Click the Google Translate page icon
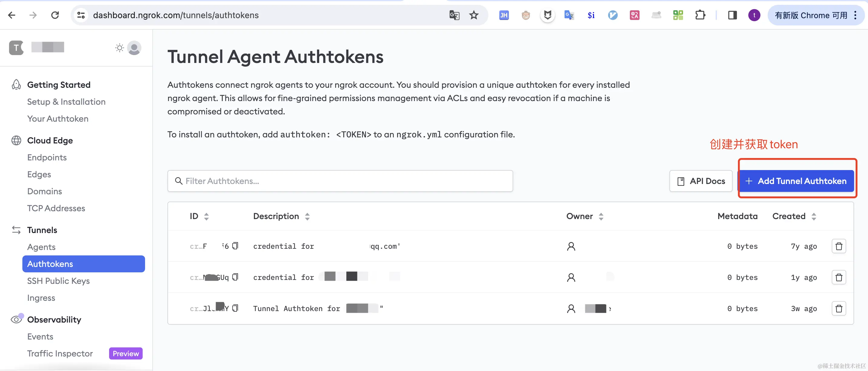The height and width of the screenshot is (371, 868). 454,15
